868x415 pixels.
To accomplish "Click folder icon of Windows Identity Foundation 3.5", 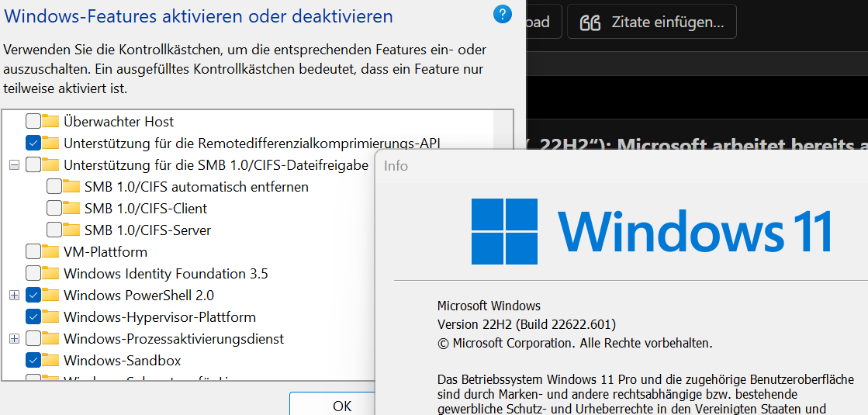I will (x=50, y=273).
